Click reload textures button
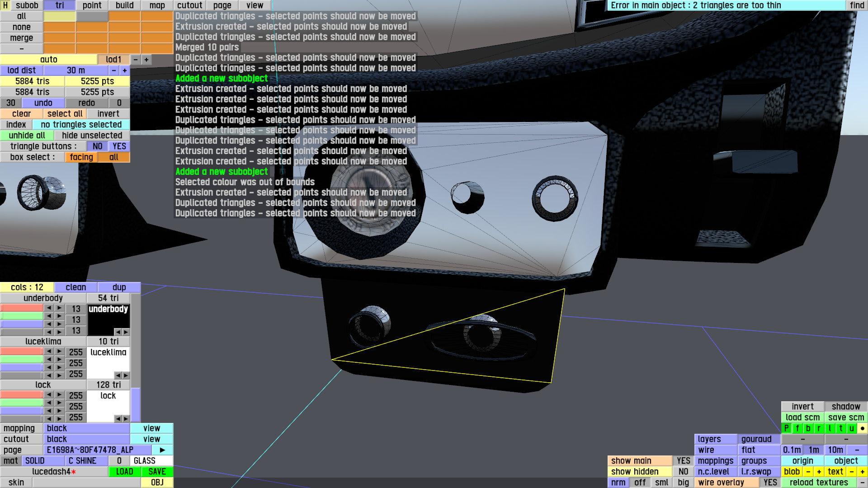 [819, 483]
